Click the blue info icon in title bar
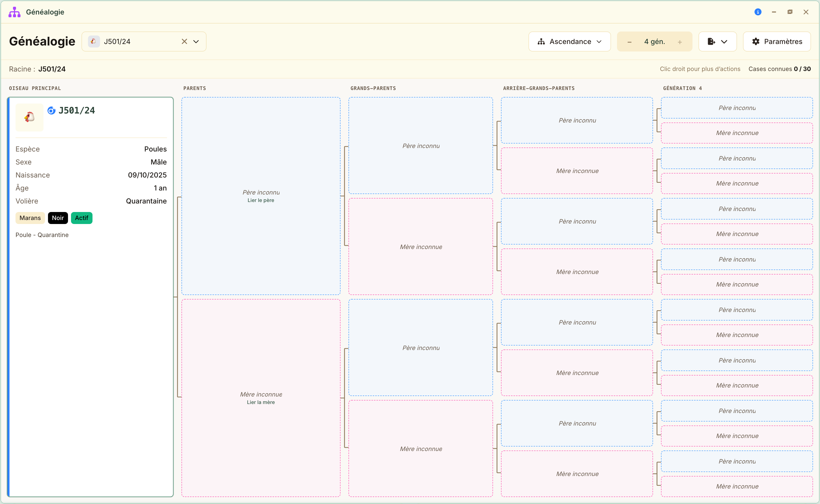The image size is (820, 504). [x=758, y=12]
